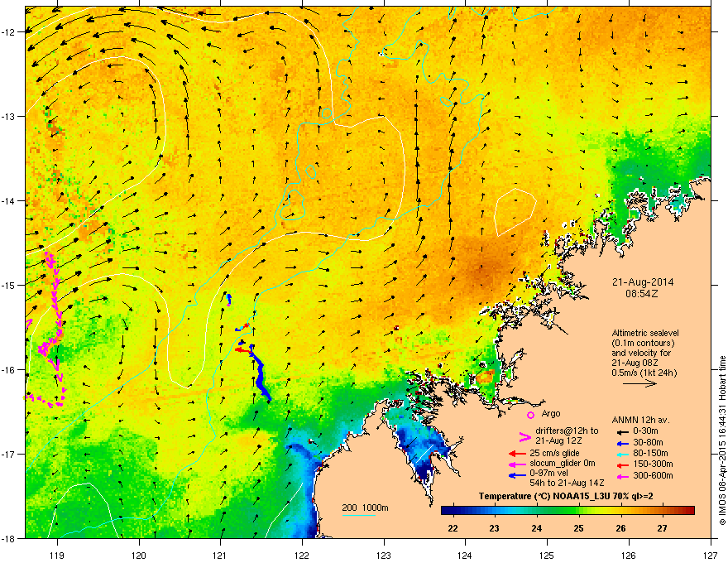Click the 80-150m depth label
This screenshot has width=728, height=563.
tap(650, 453)
